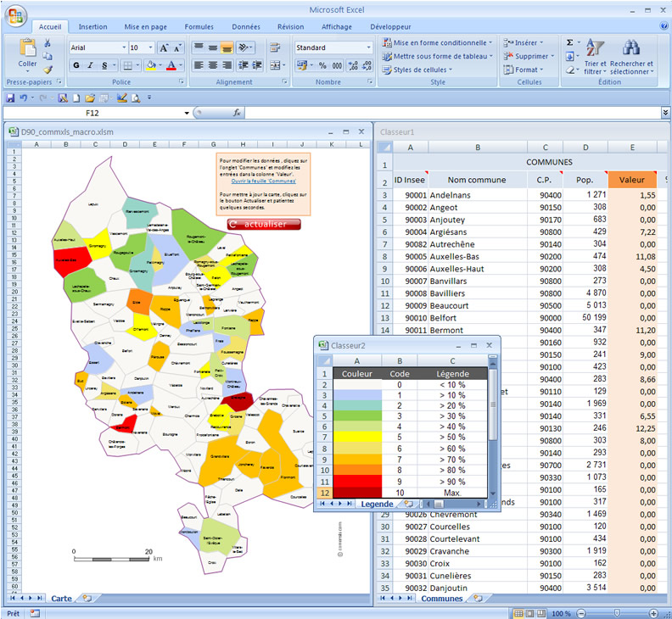Switch to Page Break Preview in status bar
672x619 pixels.
(x=541, y=613)
